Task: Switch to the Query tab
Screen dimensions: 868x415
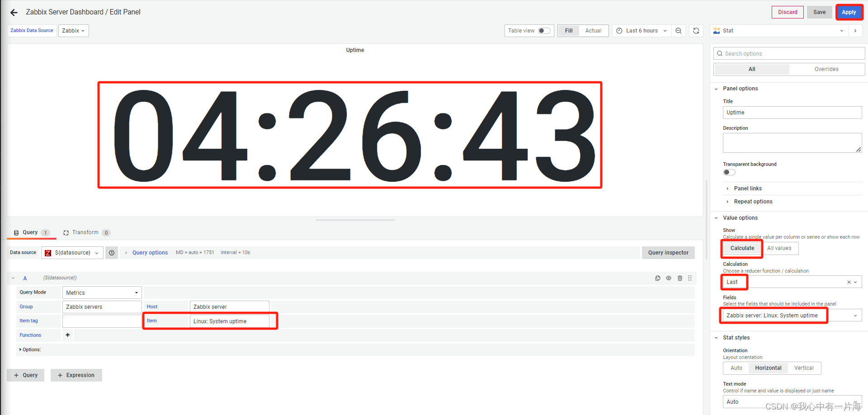Action: pyautogui.click(x=31, y=232)
